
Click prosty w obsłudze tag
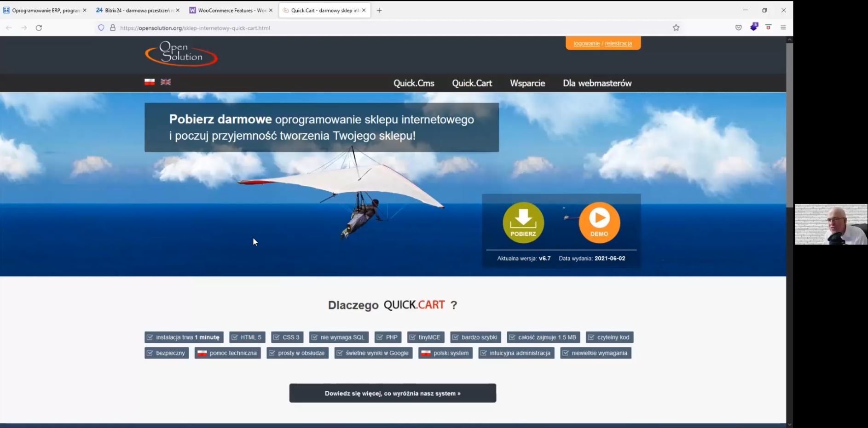(x=298, y=353)
